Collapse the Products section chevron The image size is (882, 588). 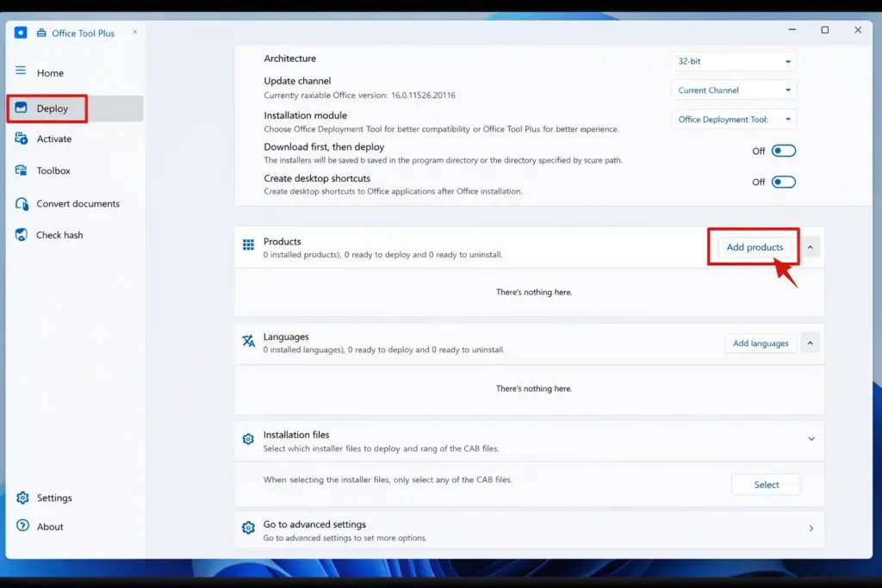811,247
